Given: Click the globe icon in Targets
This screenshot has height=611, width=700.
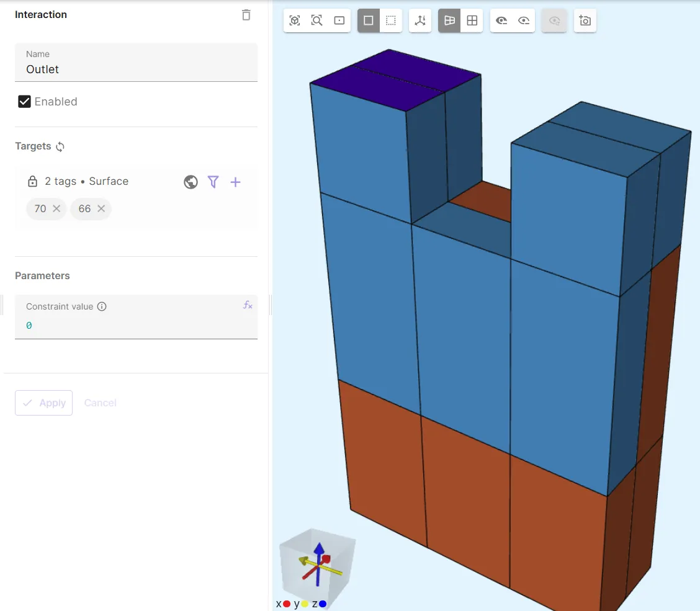Looking at the screenshot, I should pyautogui.click(x=191, y=182).
